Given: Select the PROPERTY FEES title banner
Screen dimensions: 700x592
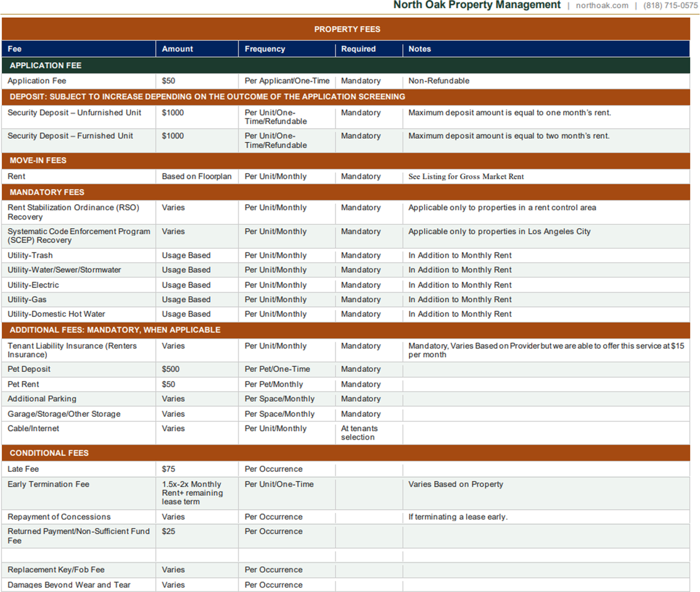Looking at the screenshot, I should tap(346, 29).
